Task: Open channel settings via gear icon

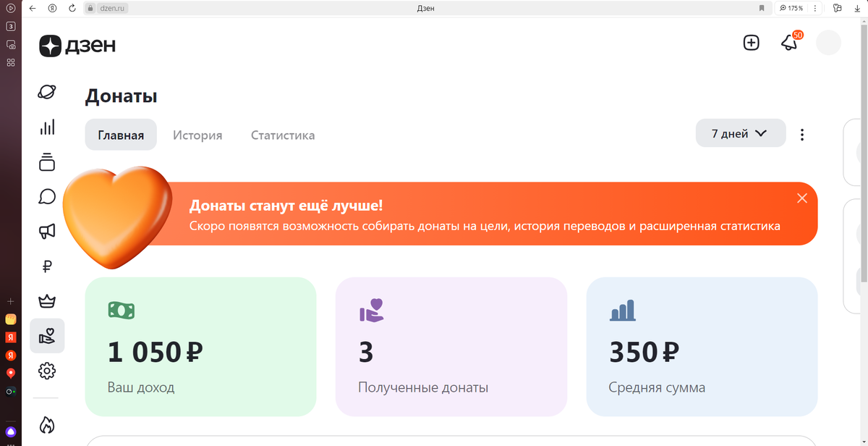Action: [47, 370]
